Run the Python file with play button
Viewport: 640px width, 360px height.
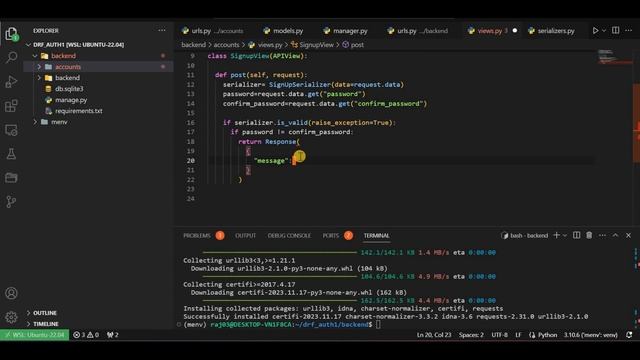(595, 31)
